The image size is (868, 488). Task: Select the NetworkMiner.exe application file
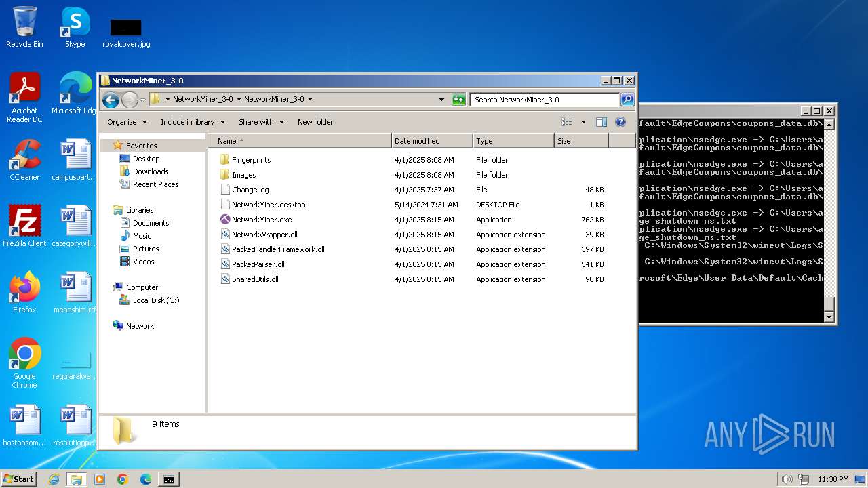261,220
